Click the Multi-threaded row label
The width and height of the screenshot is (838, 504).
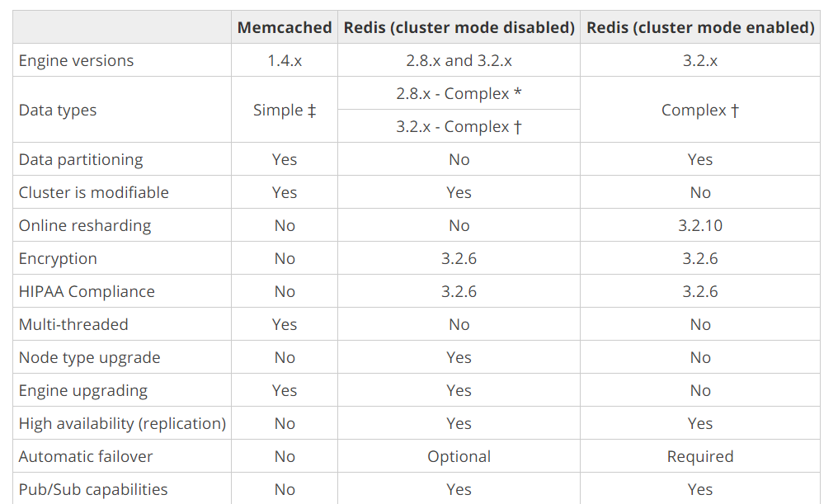pyautogui.click(x=73, y=325)
